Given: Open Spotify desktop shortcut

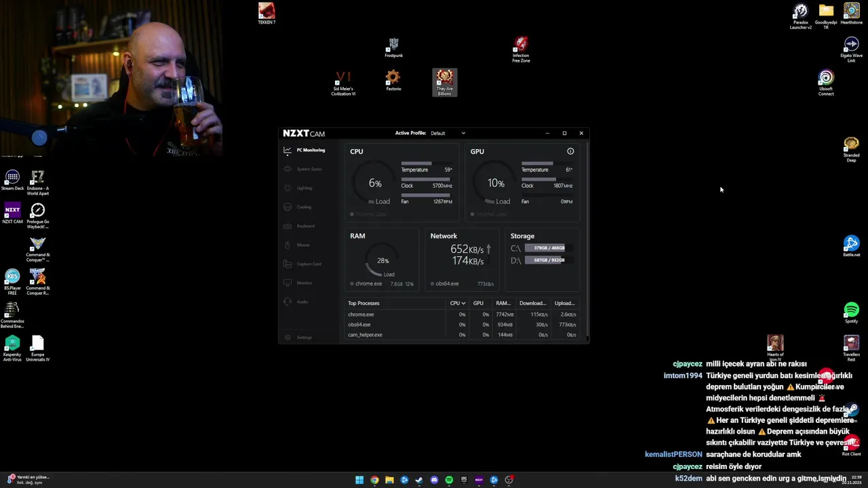Looking at the screenshot, I should 852,312.
